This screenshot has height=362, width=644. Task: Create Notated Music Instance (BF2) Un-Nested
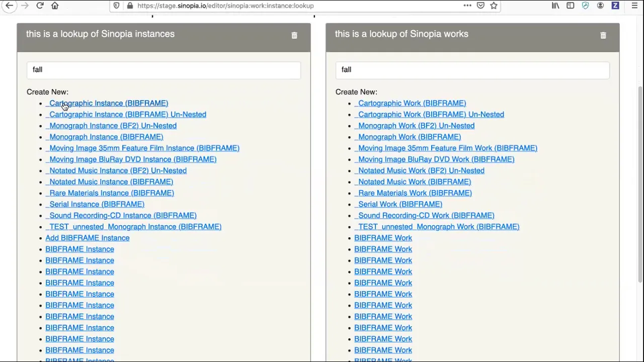pyautogui.click(x=116, y=170)
